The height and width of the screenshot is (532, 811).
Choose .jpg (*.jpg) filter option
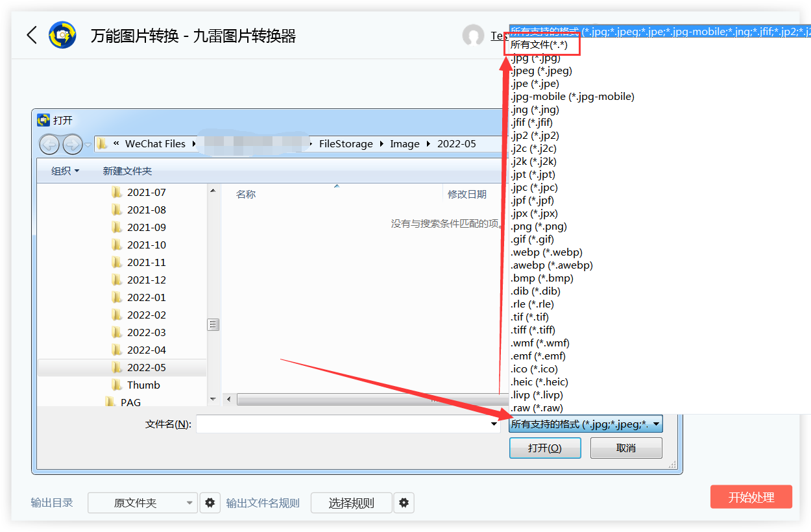(x=536, y=58)
